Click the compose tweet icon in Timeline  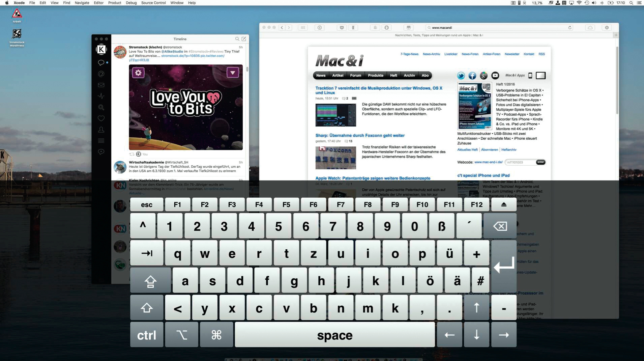(x=244, y=39)
